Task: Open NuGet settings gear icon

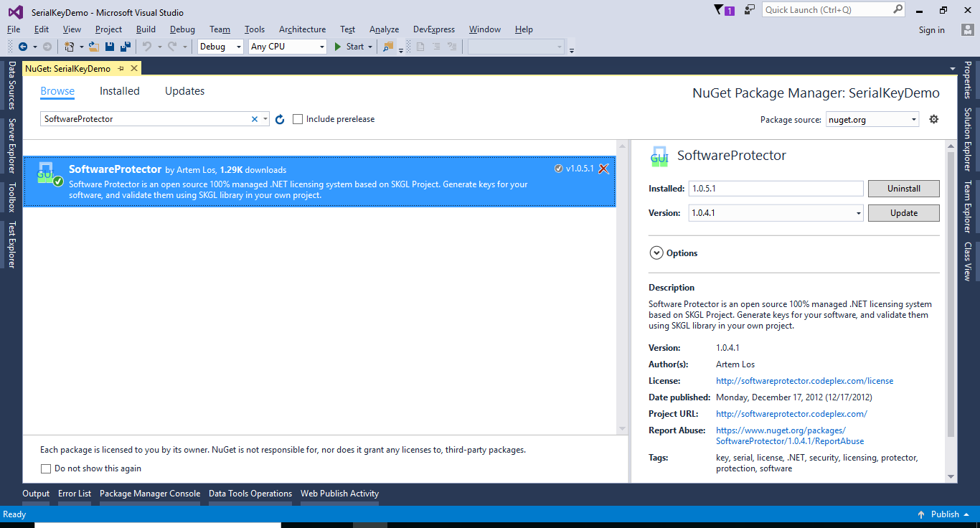Action: (933, 119)
